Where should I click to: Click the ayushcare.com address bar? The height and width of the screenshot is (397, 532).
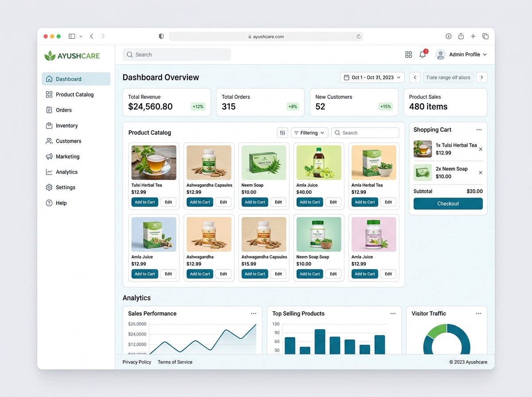(x=266, y=36)
